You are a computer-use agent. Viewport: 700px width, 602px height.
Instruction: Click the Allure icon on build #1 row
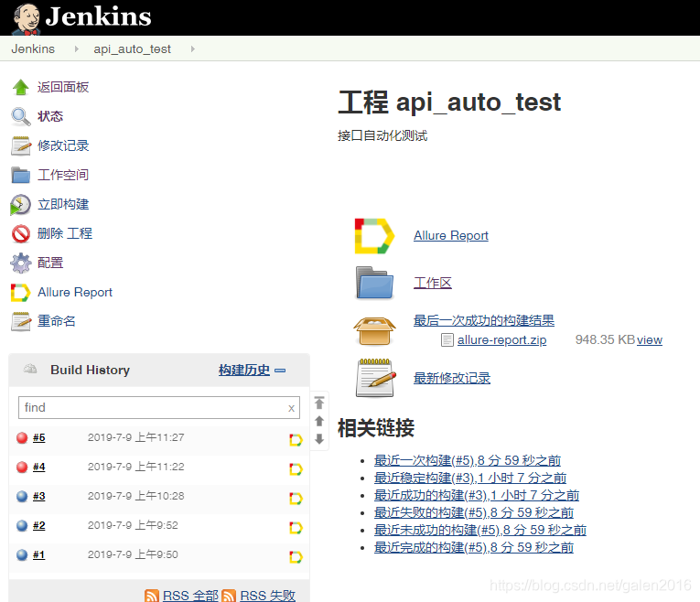point(296,557)
